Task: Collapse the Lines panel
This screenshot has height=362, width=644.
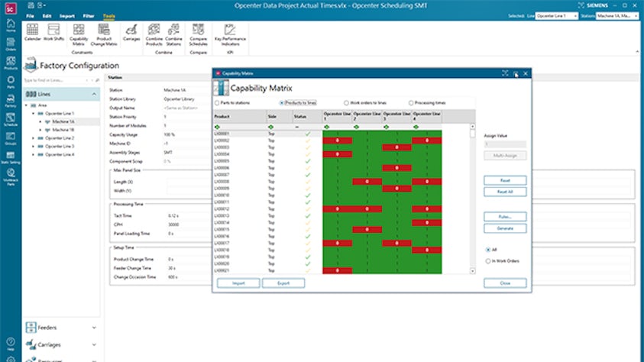Action: (94, 95)
